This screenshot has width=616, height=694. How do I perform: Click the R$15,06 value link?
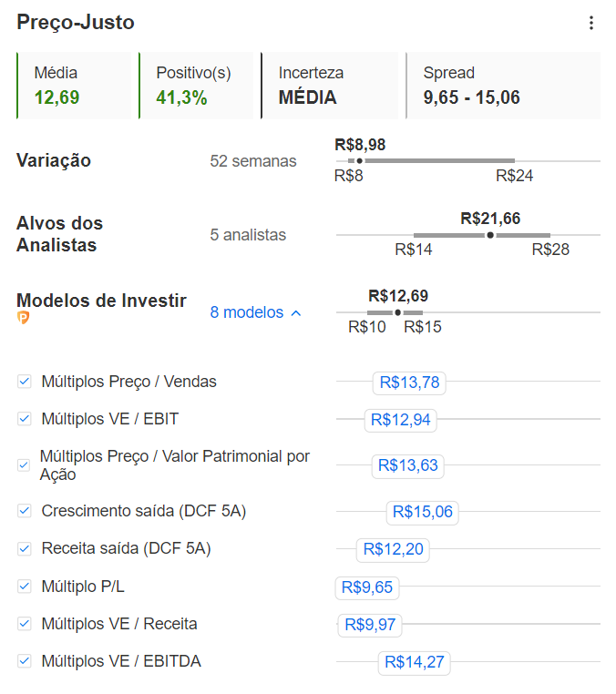coord(422,512)
